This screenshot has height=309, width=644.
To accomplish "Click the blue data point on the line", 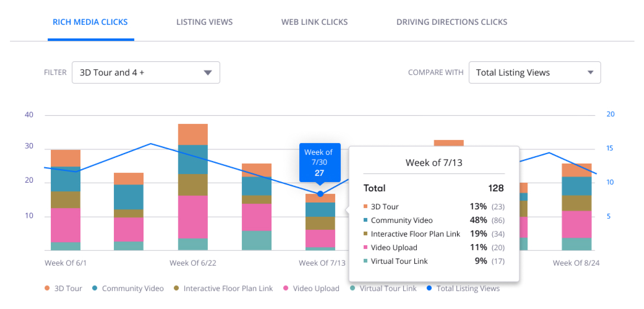I will 320,194.
